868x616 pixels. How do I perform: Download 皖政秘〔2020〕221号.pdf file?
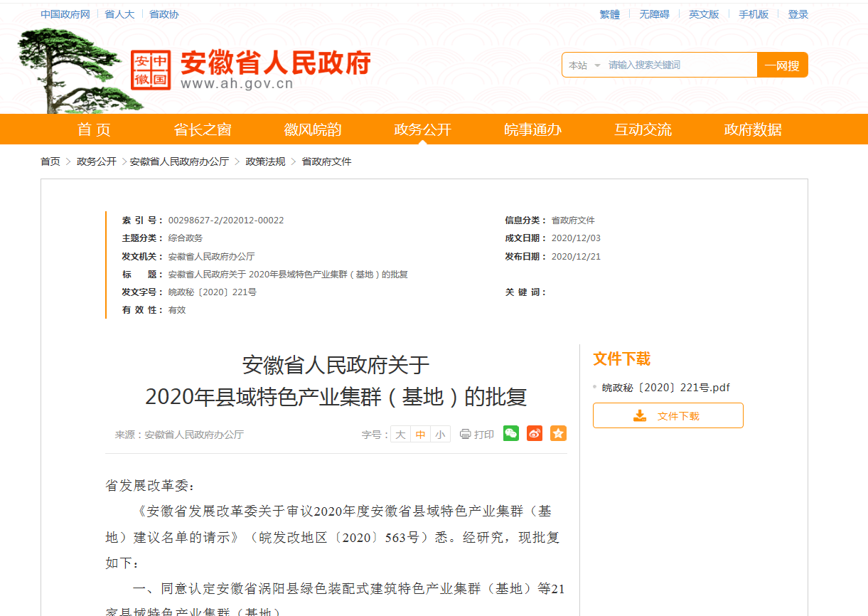[x=666, y=387]
